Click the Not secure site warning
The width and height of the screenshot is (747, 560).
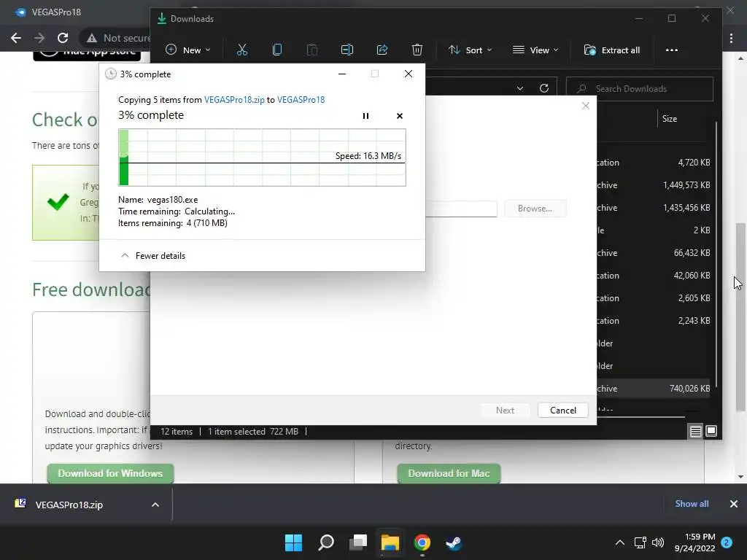click(119, 38)
